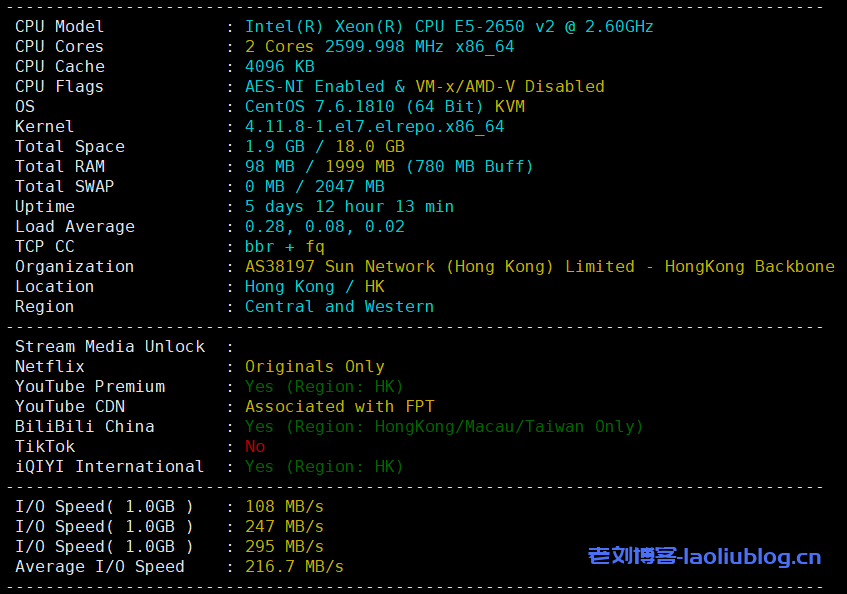The height and width of the screenshot is (594, 847).
Task: Click the 4096 KB CPU cache value
Action: (280, 67)
